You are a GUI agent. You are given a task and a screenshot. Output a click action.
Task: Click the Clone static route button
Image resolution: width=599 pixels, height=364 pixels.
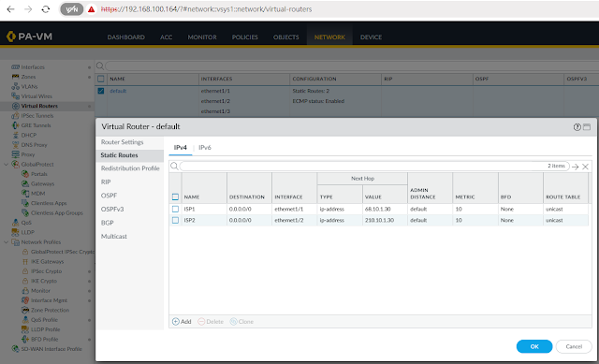coord(241,322)
